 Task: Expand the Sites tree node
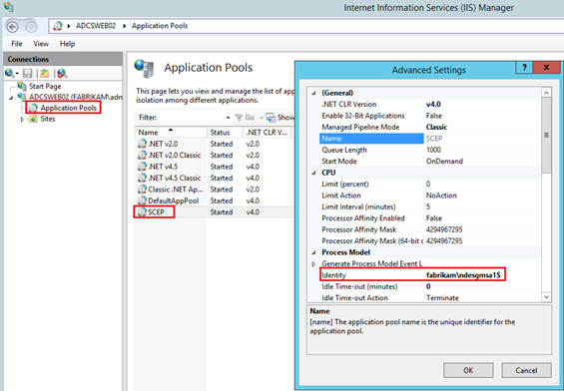click(22, 120)
